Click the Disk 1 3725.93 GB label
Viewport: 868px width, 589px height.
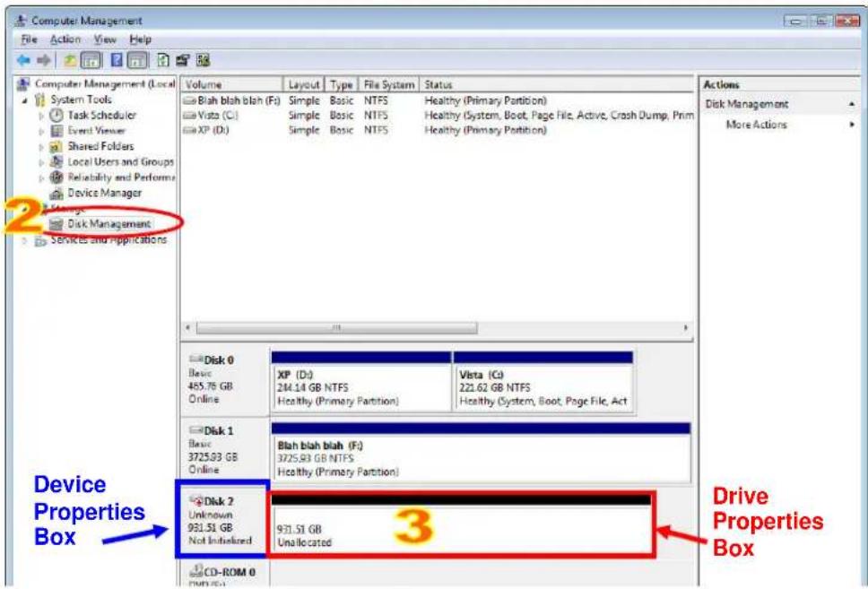(x=213, y=456)
